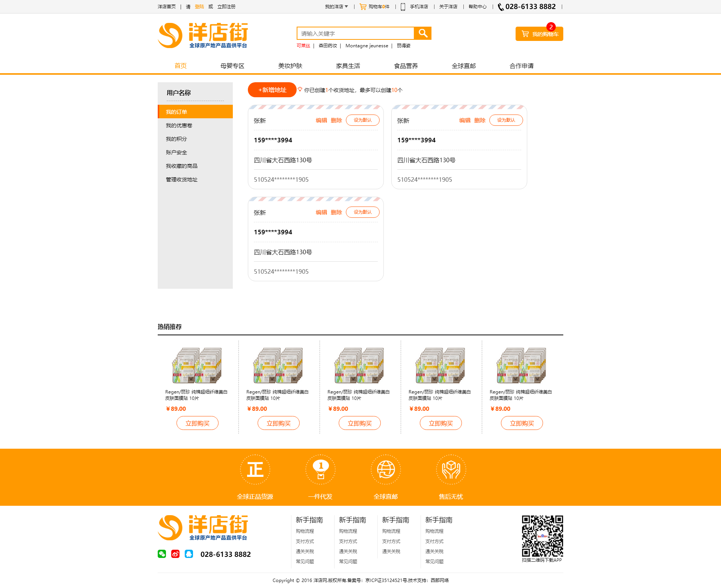
Task: Click the 全球直邮 globe icon
Action: coord(386,470)
